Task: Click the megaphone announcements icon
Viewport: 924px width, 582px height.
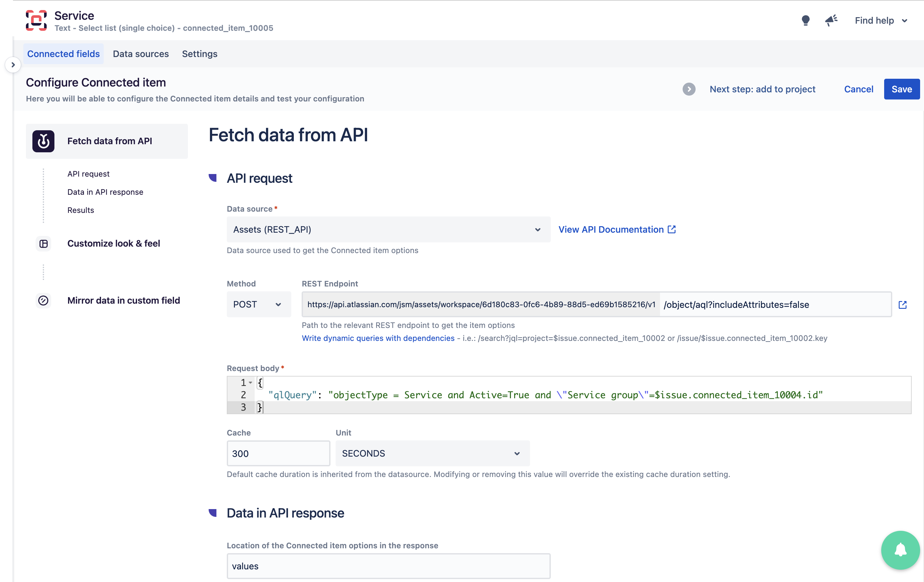Action: (831, 20)
